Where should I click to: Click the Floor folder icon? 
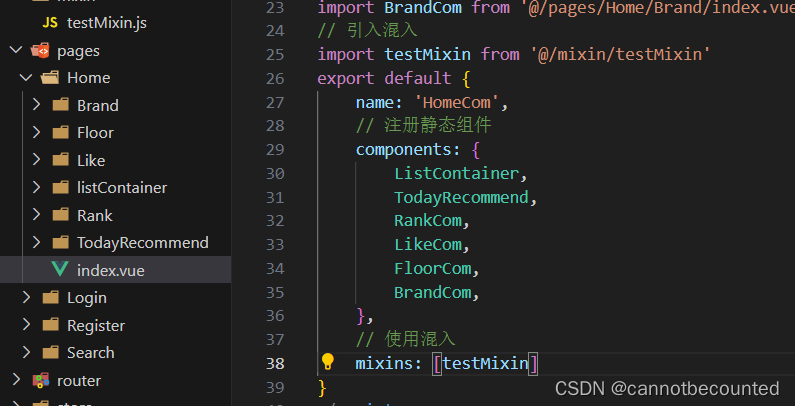(60, 133)
